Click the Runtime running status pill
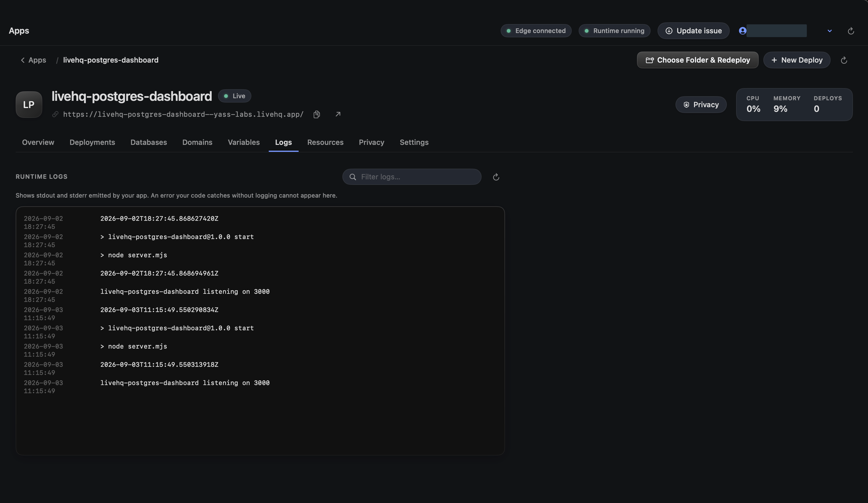 615,31
